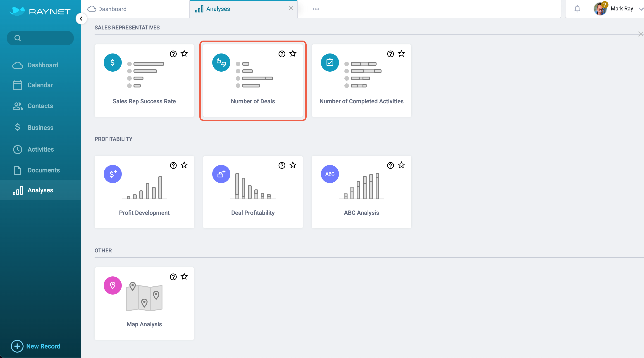Open the Number of Completed Activities analysis
644x358 pixels.
point(362,81)
